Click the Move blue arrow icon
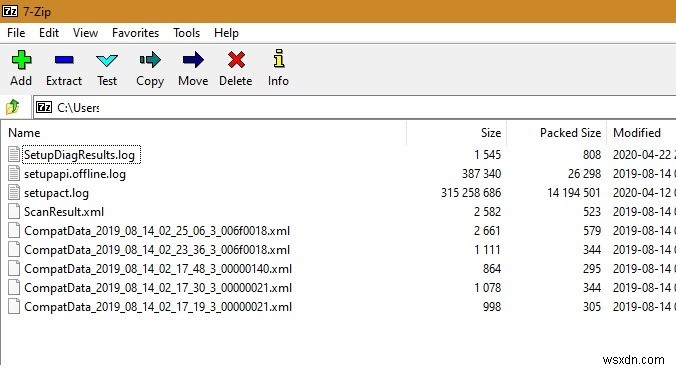The height and width of the screenshot is (370, 676). [x=193, y=60]
